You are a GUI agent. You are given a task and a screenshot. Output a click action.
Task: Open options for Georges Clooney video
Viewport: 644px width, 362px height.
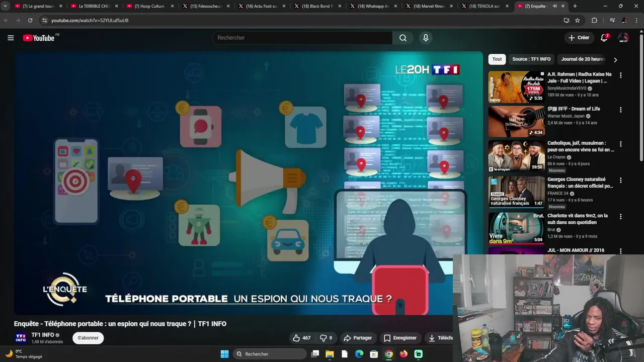coord(620,180)
